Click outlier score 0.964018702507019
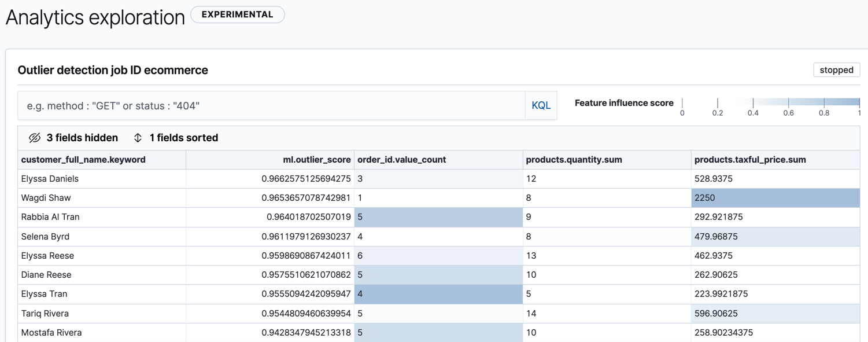868x342 pixels. (270, 217)
